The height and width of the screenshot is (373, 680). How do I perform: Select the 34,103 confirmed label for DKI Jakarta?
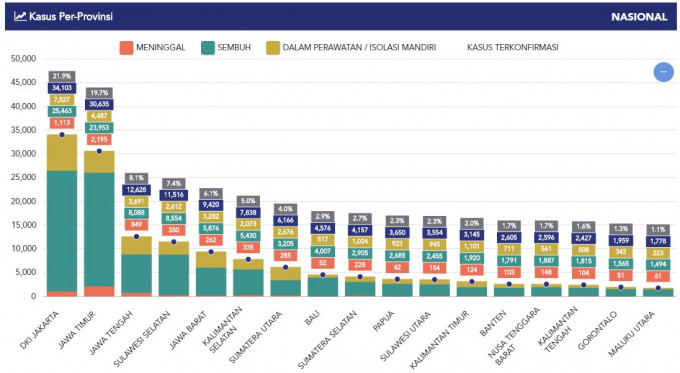tap(62, 88)
